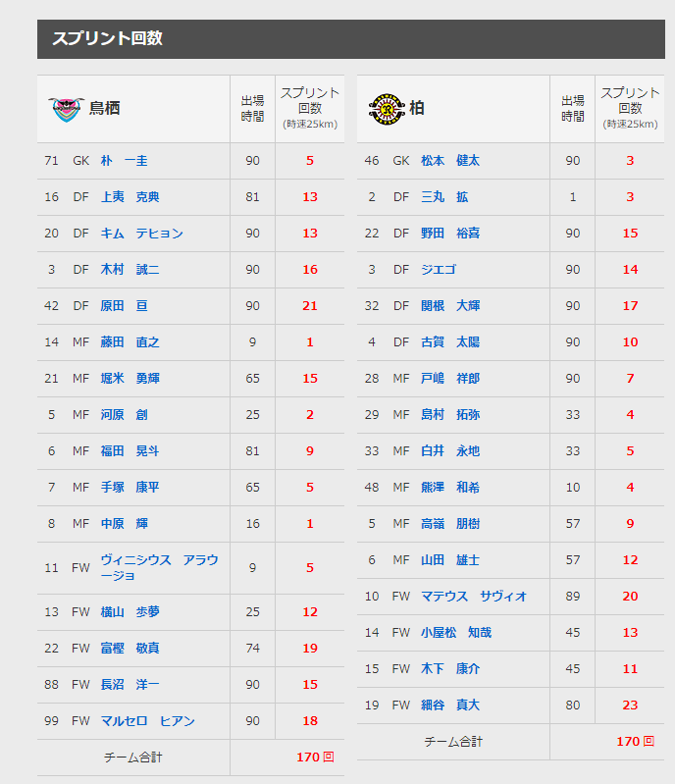Click player name 堀米 勇輝
Screen dimensions: 675x784
(130, 379)
